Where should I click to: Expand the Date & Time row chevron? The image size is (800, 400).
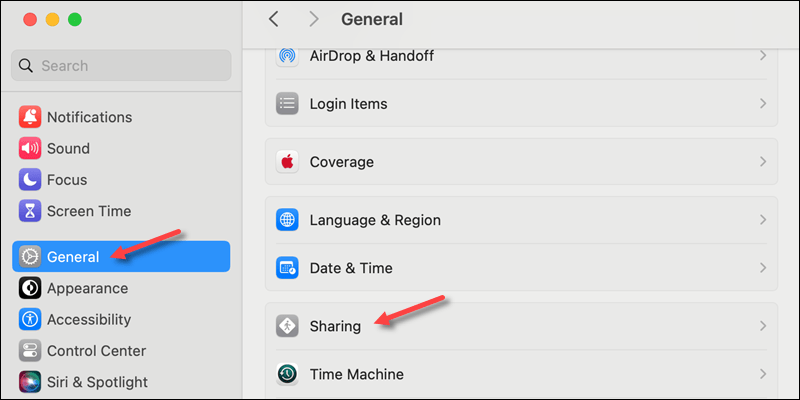763,268
